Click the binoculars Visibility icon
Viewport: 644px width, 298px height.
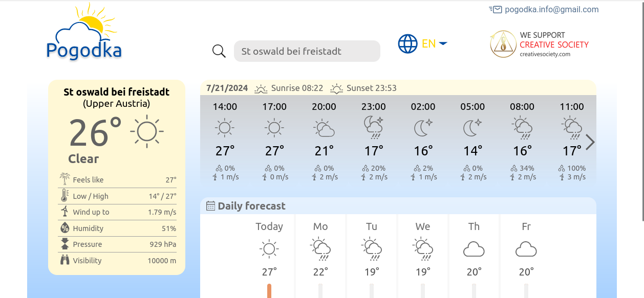[65, 260]
